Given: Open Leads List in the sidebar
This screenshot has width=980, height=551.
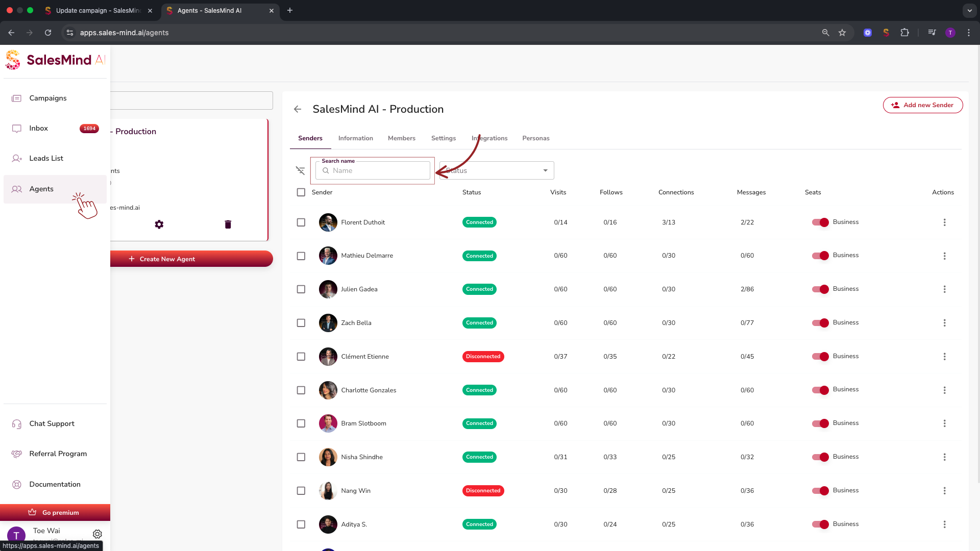Looking at the screenshot, I should pyautogui.click(x=46, y=159).
